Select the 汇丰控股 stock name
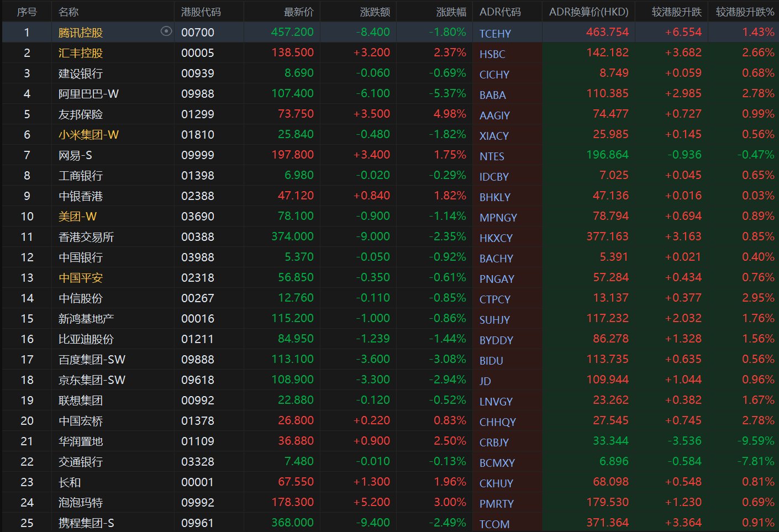 [81, 53]
